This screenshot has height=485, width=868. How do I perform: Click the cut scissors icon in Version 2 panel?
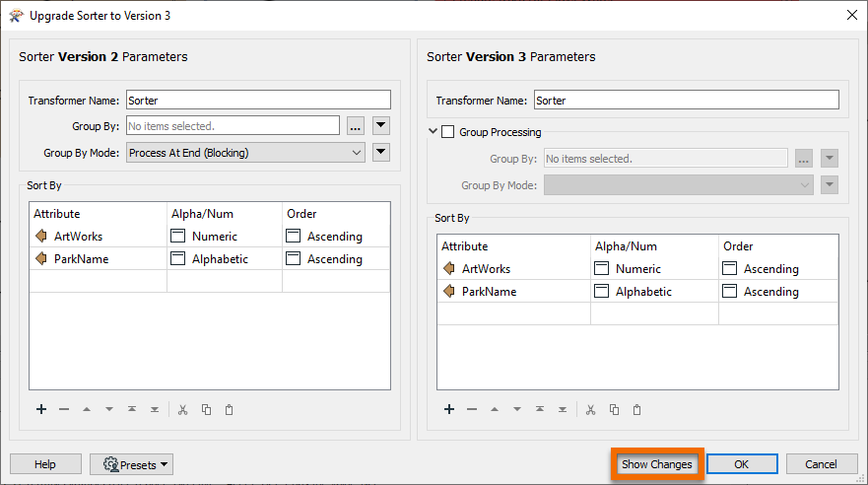[182, 410]
